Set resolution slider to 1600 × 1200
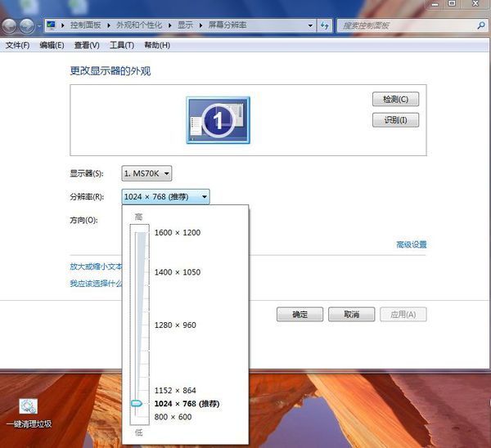This screenshot has height=448, width=491. point(178,233)
